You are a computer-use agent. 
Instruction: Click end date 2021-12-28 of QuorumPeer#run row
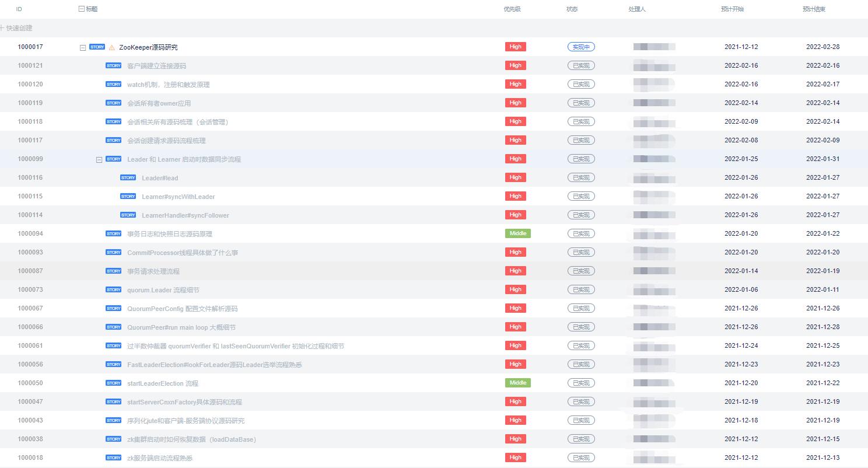(x=823, y=327)
